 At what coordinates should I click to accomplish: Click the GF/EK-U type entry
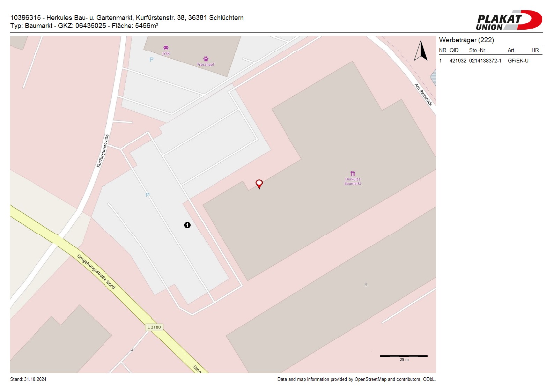point(518,61)
